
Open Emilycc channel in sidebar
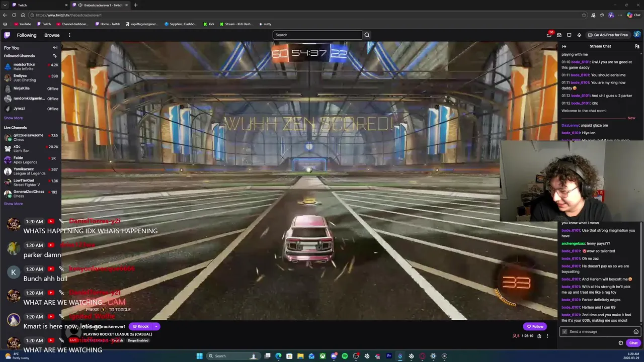(31, 77)
